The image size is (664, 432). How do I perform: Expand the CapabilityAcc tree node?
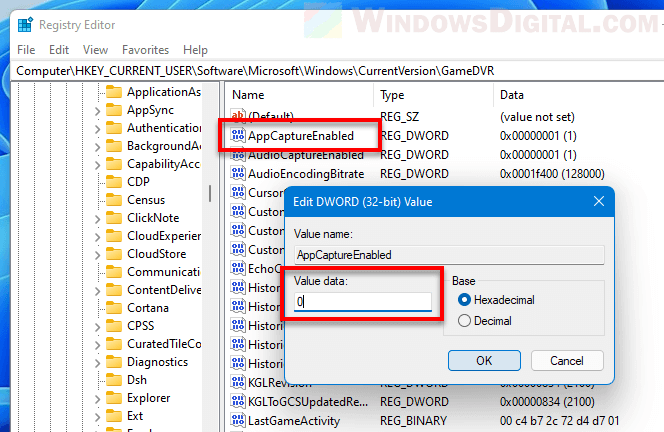[97, 165]
